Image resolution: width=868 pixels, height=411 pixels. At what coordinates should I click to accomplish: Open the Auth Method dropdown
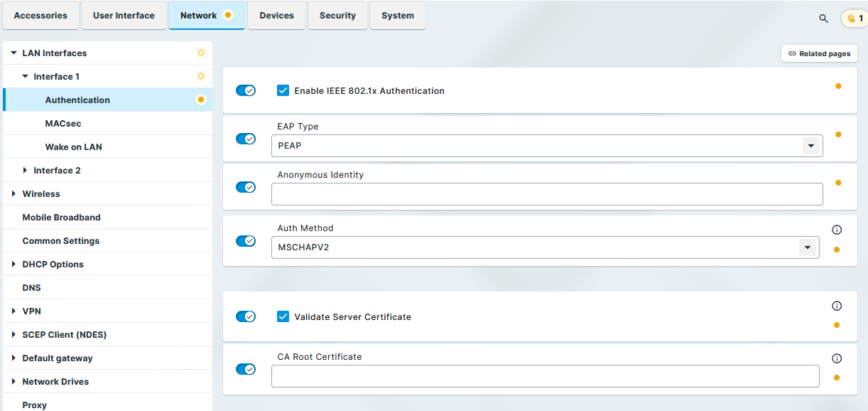(x=807, y=247)
